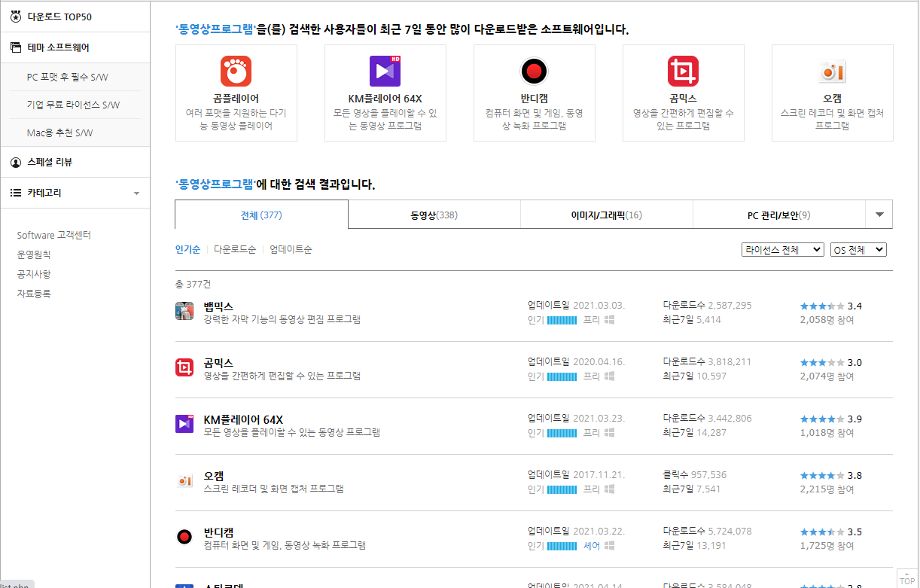Sort results by 인기순
920x588 pixels.
(187, 249)
